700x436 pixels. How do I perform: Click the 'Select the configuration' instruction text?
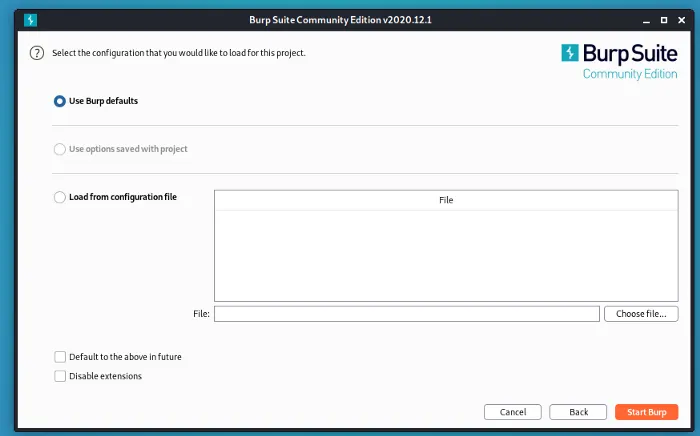[x=179, y=53]
